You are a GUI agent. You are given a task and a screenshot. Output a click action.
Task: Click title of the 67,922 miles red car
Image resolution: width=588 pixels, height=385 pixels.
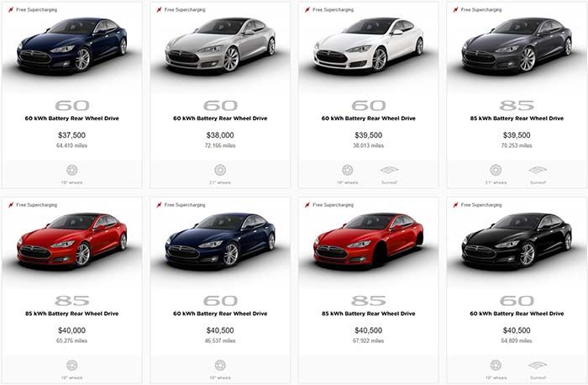(368, 314)
